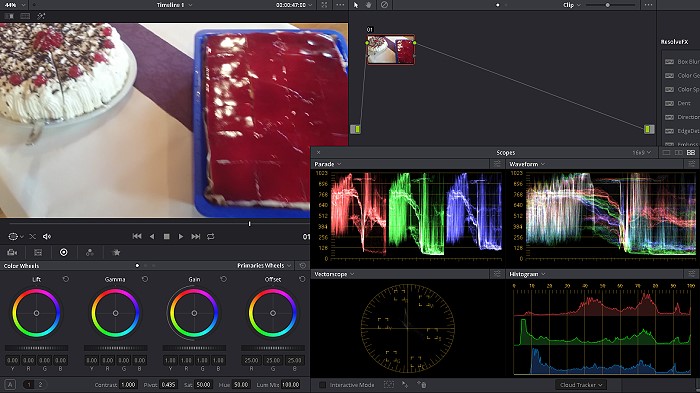Play the clip in reverse
700x393 pixels.
point(152,236)
